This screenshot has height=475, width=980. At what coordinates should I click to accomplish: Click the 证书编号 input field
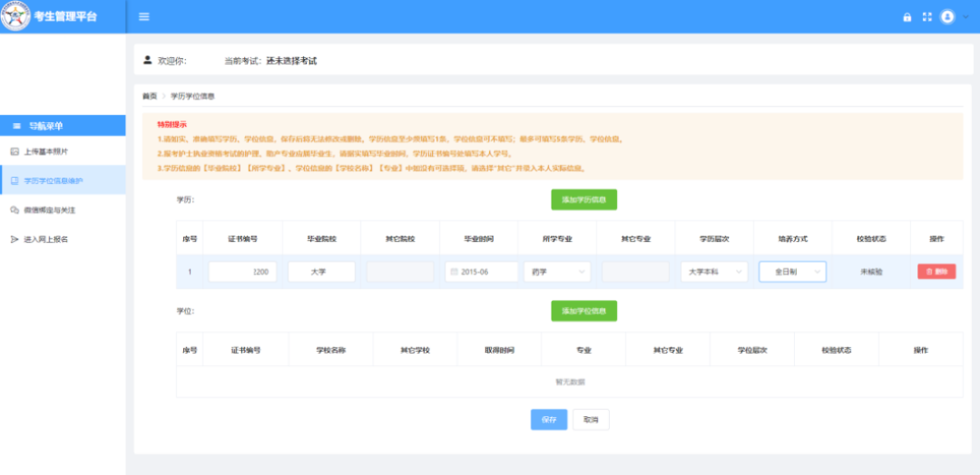coord(241,272)
